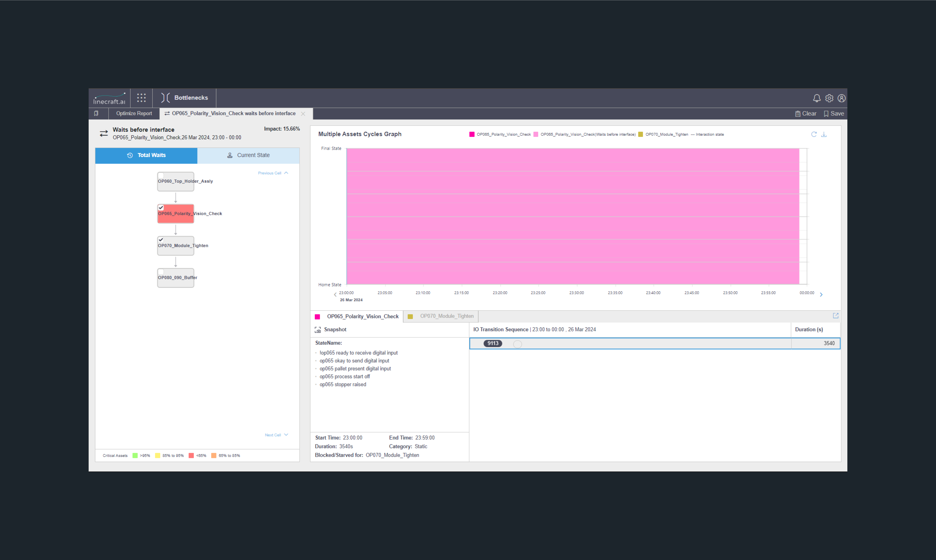The height and width of the screenshot is (560, 936).
Task: Select the Total Waits tab
Action: point(146,155)
